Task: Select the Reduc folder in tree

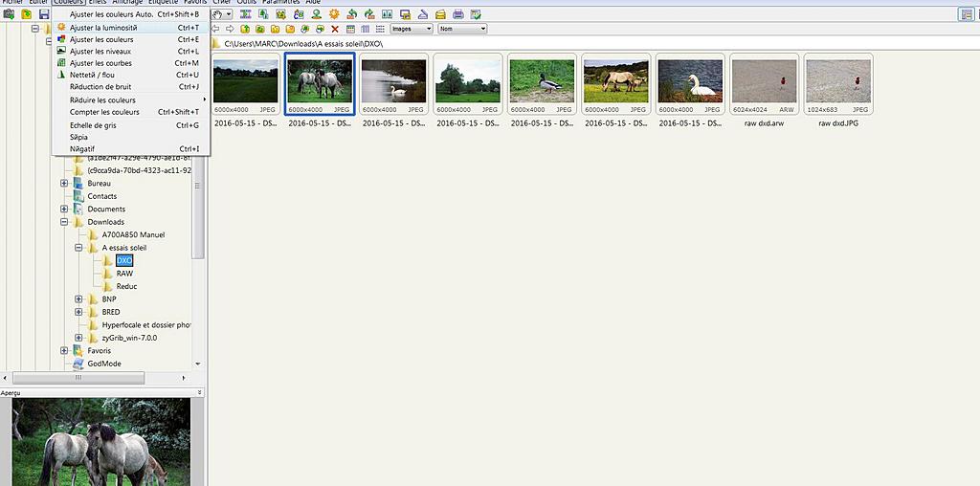Action: (126, 286)
